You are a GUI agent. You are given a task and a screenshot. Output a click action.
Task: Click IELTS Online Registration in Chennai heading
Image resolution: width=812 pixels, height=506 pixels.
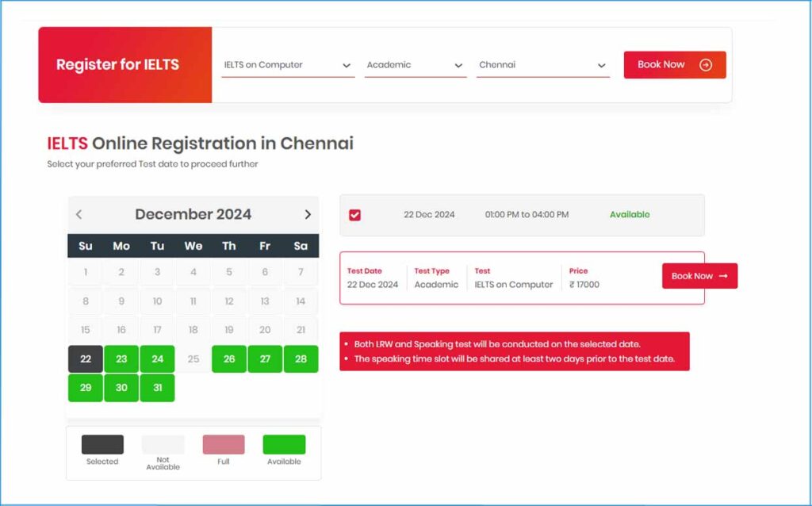(x=201, y=144)
